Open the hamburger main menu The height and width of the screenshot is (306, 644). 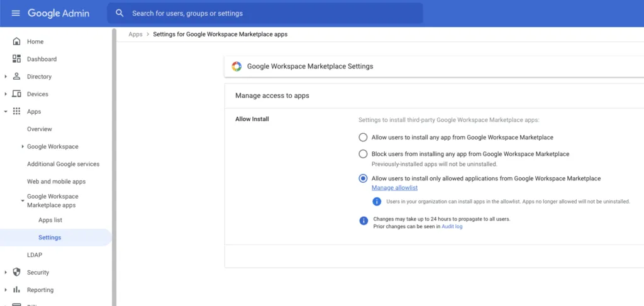[x=16, y=13]
